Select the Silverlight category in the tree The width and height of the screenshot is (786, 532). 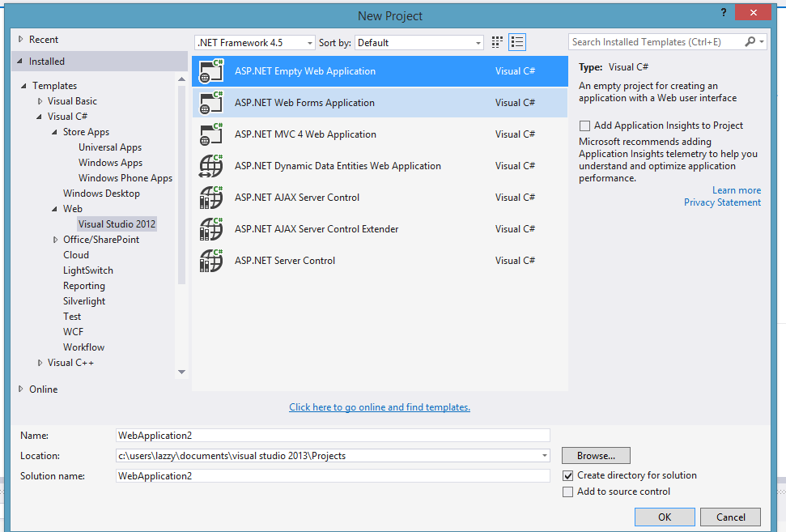pos(84,301)
